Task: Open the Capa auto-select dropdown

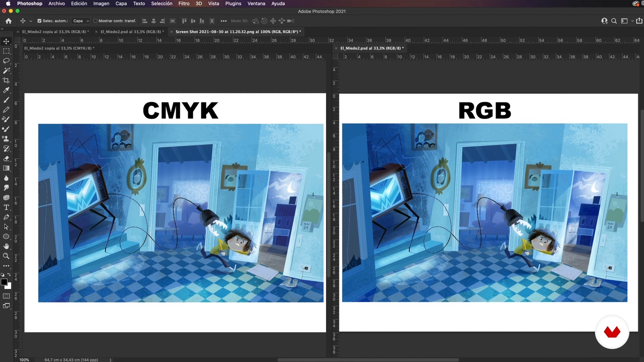Action: 81,21
